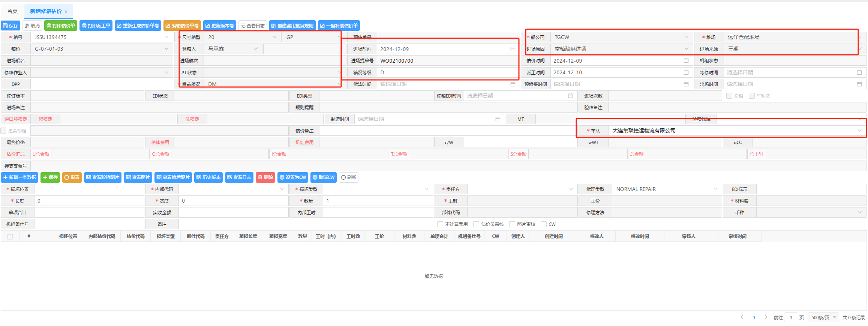Open the 修理类型 NORMAL REPAIR dropdown
This screenshot has height=326, width=868.
click(715, 189)
